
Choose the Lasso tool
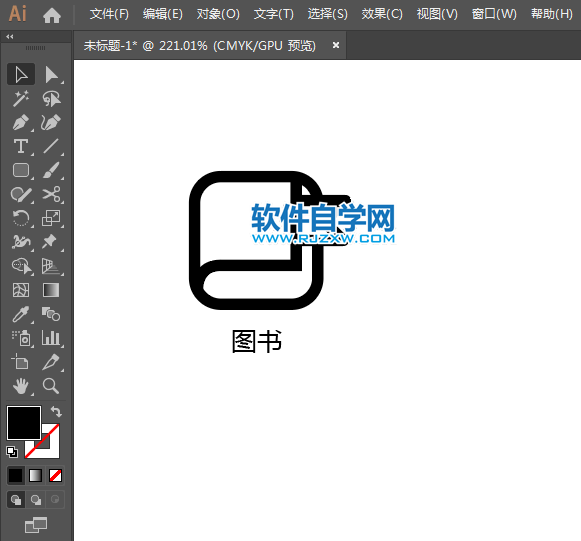(x=51, y=99)
